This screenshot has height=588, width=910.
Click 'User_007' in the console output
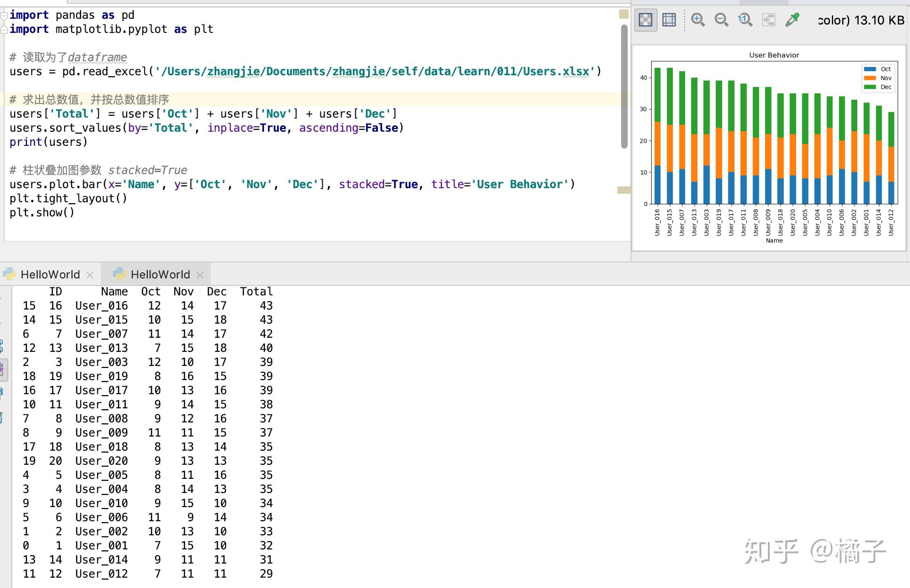tap(102, 334)
